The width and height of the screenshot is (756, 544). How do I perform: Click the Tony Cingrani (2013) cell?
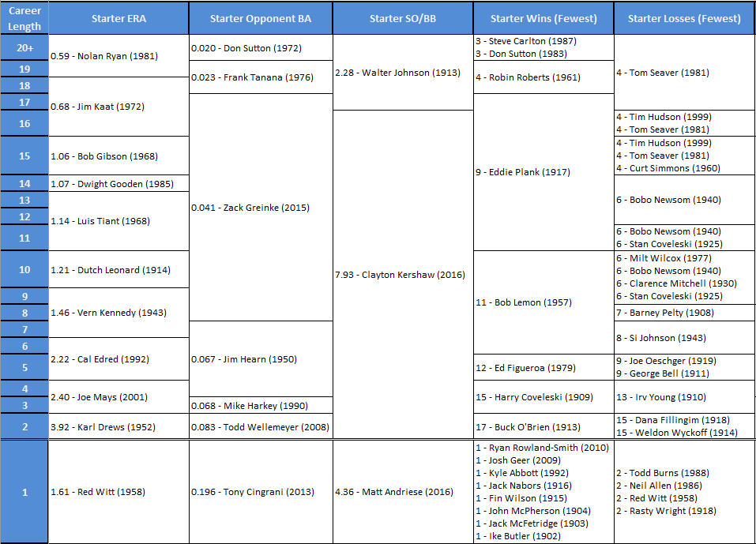[x=260, y=492]
